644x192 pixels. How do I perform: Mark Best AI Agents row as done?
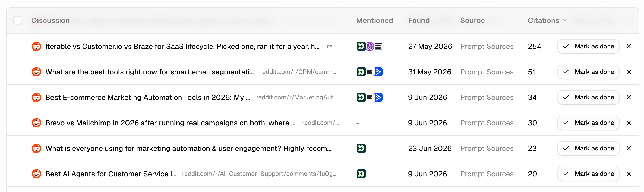(588, 174)
